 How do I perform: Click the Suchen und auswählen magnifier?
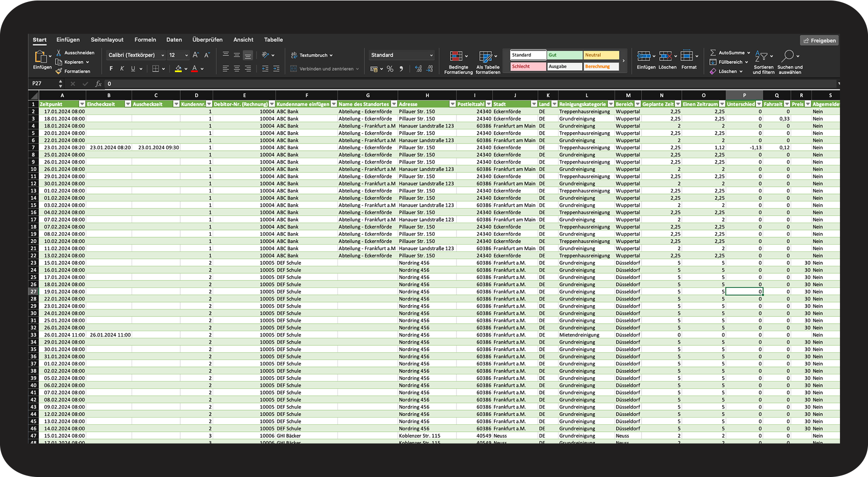click(x=788, y=56)
